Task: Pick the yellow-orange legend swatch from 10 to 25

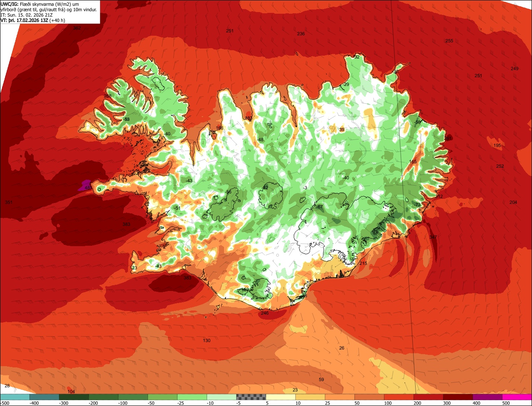Action: (310, 397)
